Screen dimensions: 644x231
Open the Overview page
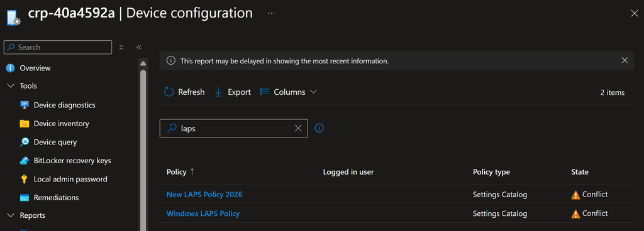tap(35, 68)
